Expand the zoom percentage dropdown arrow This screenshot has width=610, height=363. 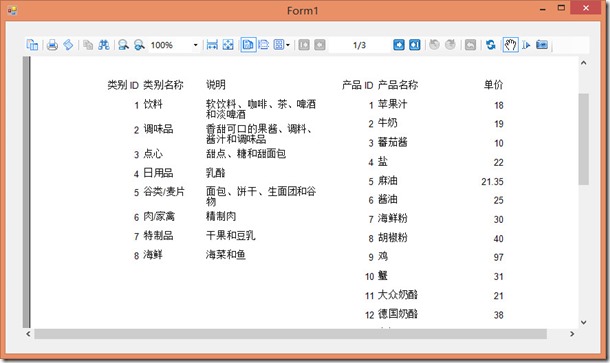pyautogui.click(x=196, y=45)
